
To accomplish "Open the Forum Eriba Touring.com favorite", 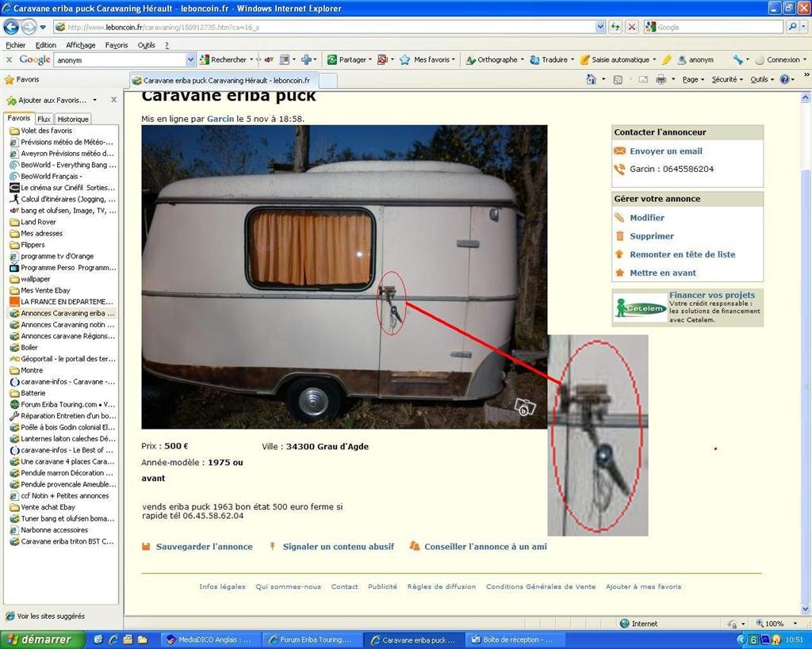I will (63, 405).
